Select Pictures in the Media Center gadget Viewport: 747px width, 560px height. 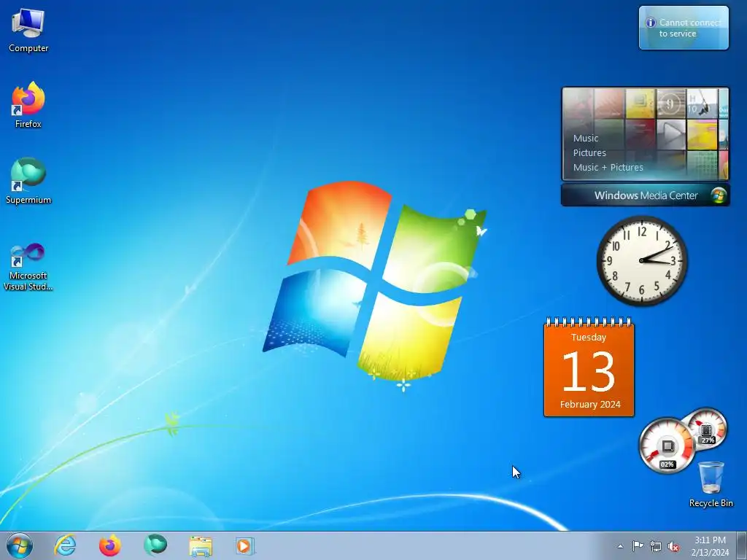(589, 153)
